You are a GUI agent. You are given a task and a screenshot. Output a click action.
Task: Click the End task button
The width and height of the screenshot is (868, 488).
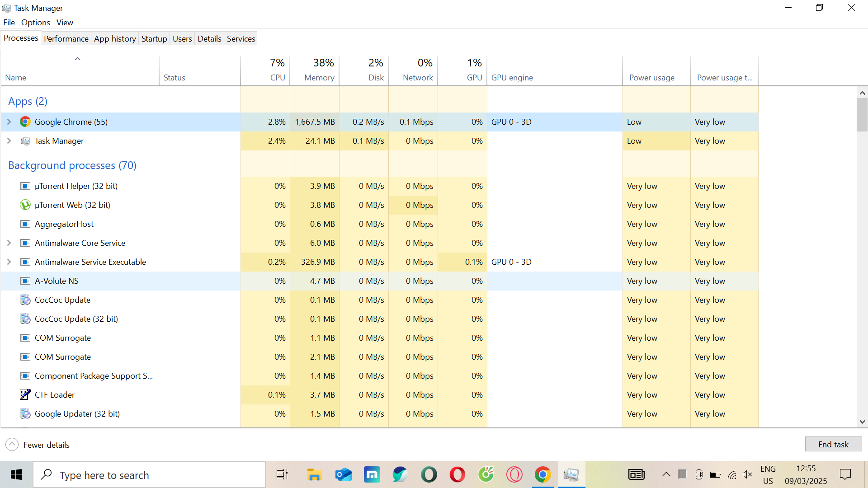click(833, 444)
